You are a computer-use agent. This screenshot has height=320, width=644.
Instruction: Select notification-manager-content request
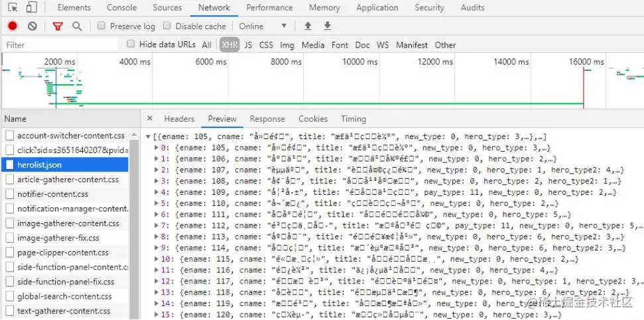tap(64, 209)
